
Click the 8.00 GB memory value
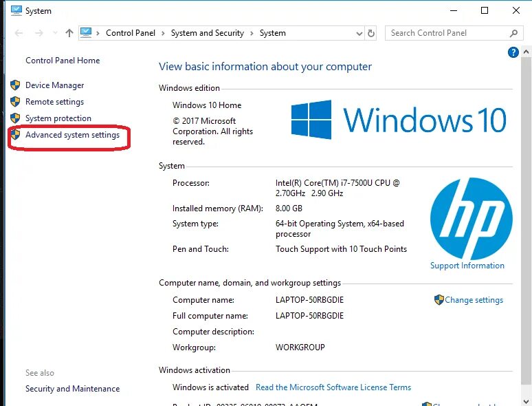coord(289,209)
